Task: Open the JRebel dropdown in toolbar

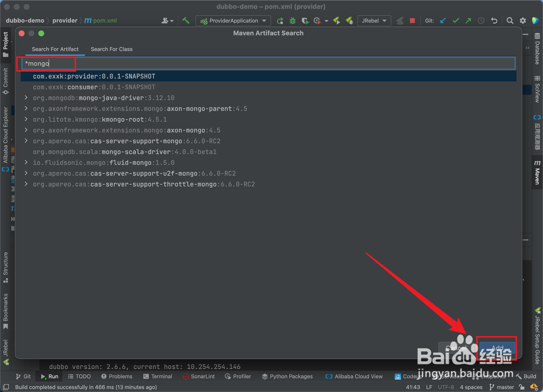Action: pos(374,21)
